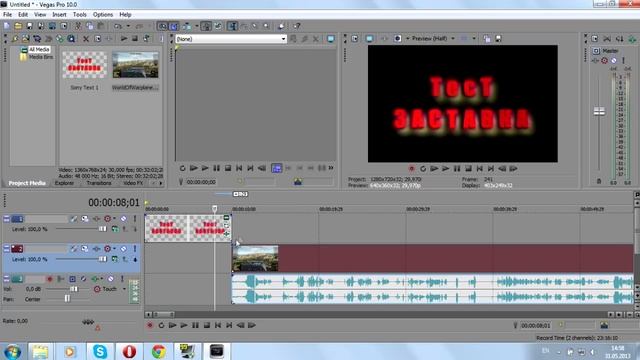Copy selection using toolbar copy icon
Viewport: 640px width, 360px height.
[89, 26]
